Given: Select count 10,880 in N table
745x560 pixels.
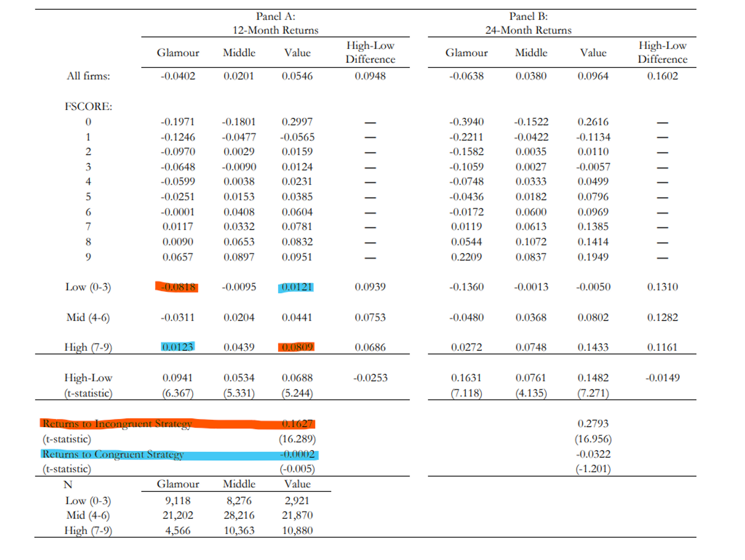Looking at the screenshot, I should coord(297,531).
